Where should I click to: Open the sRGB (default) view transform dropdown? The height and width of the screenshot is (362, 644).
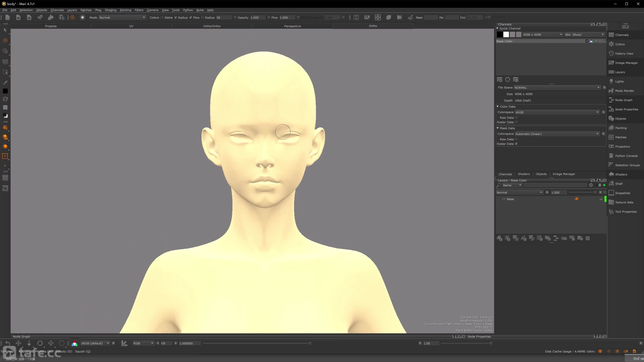tap(95, 343)
